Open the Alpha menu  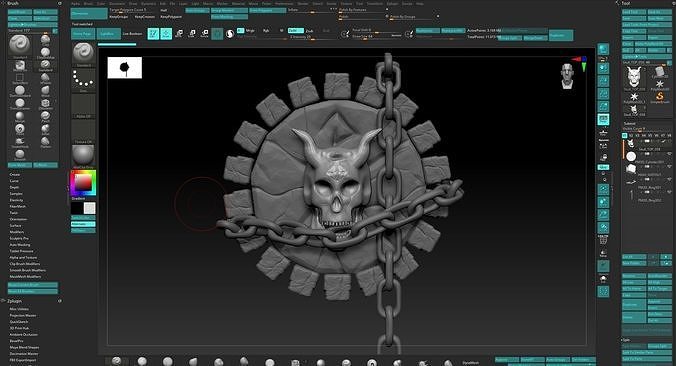pos(75,3)
